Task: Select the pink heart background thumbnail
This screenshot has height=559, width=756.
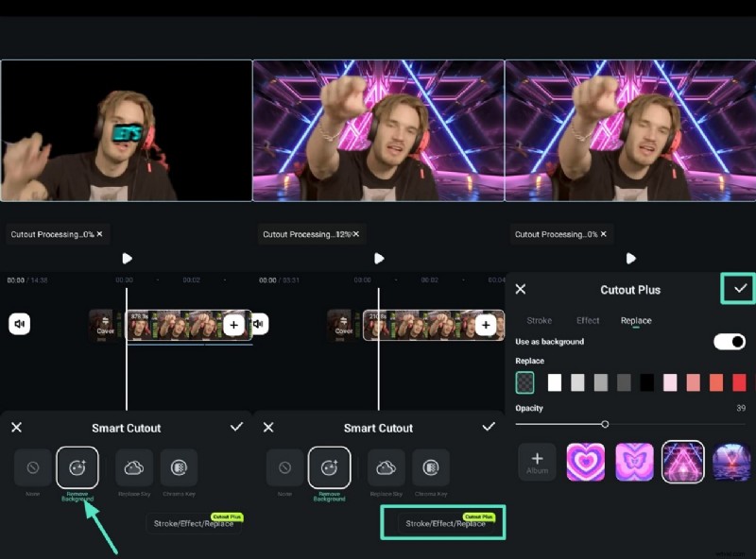Action: [585, 462]
